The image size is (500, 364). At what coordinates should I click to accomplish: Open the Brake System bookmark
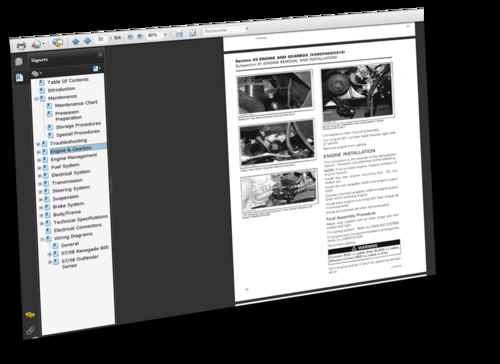click(69, 206)
